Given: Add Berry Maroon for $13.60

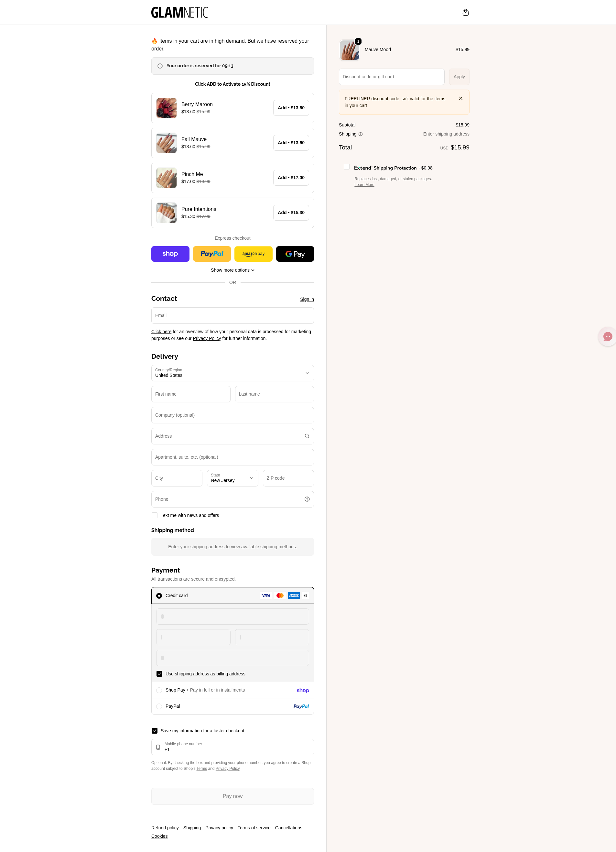Looking at the screenshot, I should tap(291, 108).
